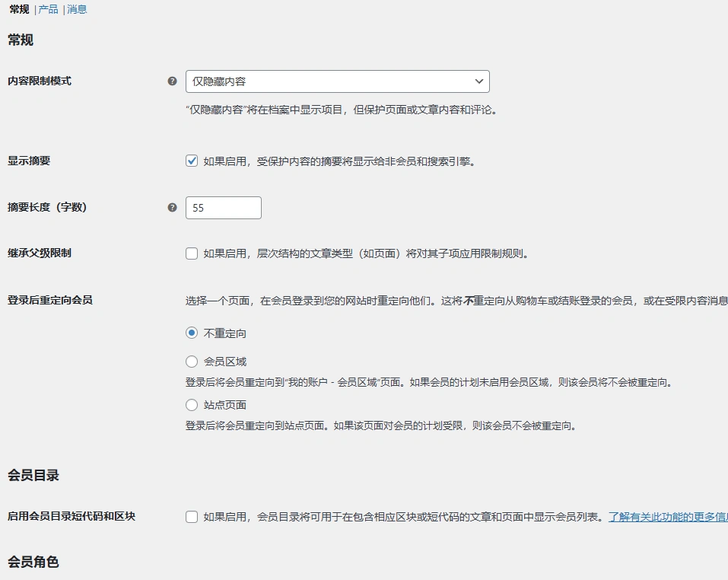Enable 继承父级限制
The height and width of the screenshot is (580, 728).
pyautogui.click(x=191, y=253)
